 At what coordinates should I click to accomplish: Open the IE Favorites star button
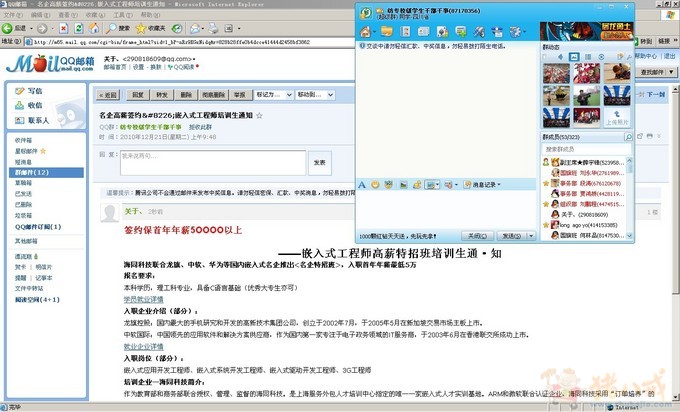click(x=150, y=29)
